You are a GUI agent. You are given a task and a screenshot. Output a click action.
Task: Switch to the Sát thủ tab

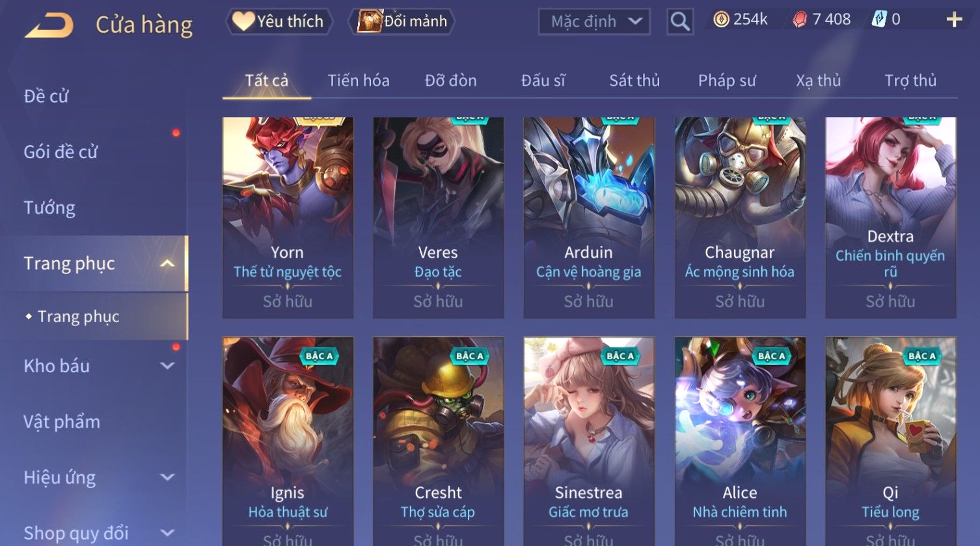pos(634,81)
